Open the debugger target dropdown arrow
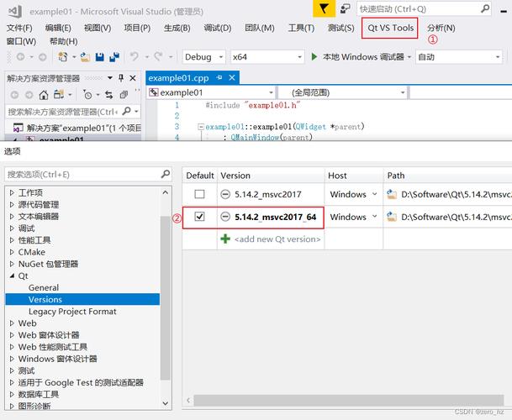This screenshot has height=420, width=512. tap(409, 57)
